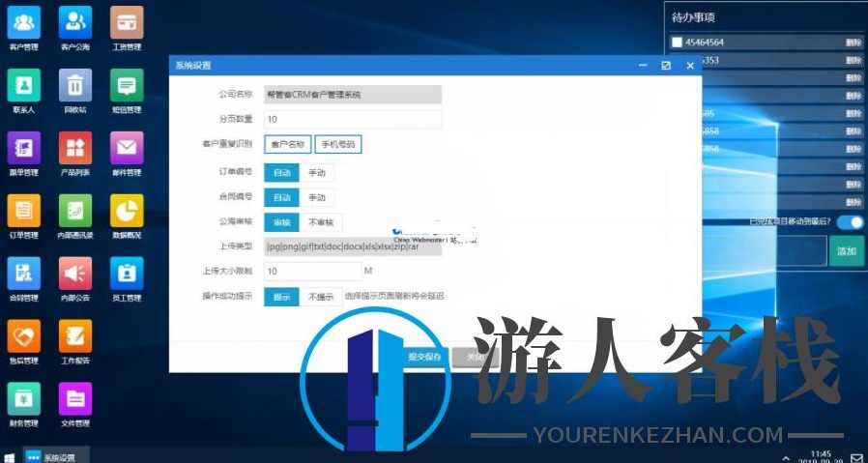Open the 回收站 recycle bin icon

point(75,85)
